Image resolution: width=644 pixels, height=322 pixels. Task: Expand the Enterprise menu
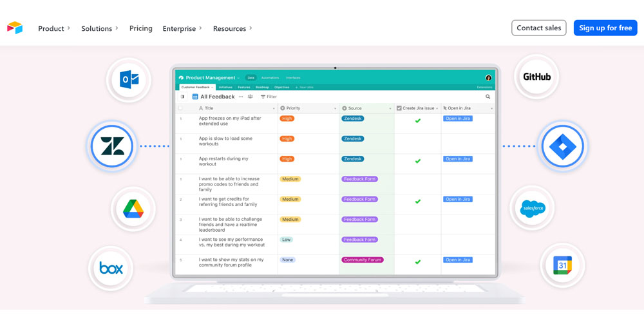pos(182,28)
